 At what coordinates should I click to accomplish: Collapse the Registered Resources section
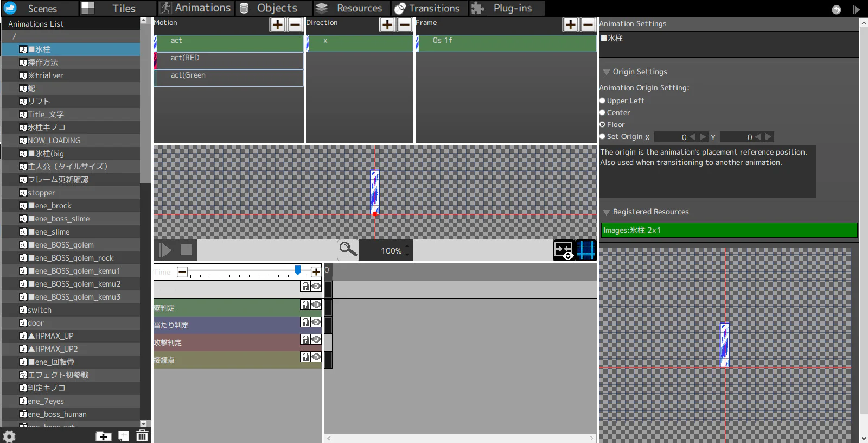[607, 212]
